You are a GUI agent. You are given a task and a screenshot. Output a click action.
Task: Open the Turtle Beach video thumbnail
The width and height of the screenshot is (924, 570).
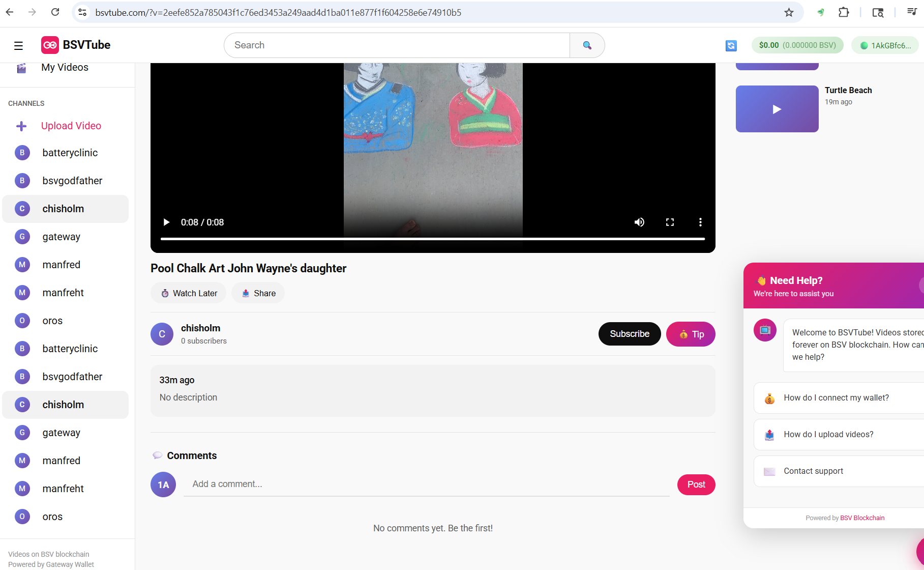click(x=777, y=109)
